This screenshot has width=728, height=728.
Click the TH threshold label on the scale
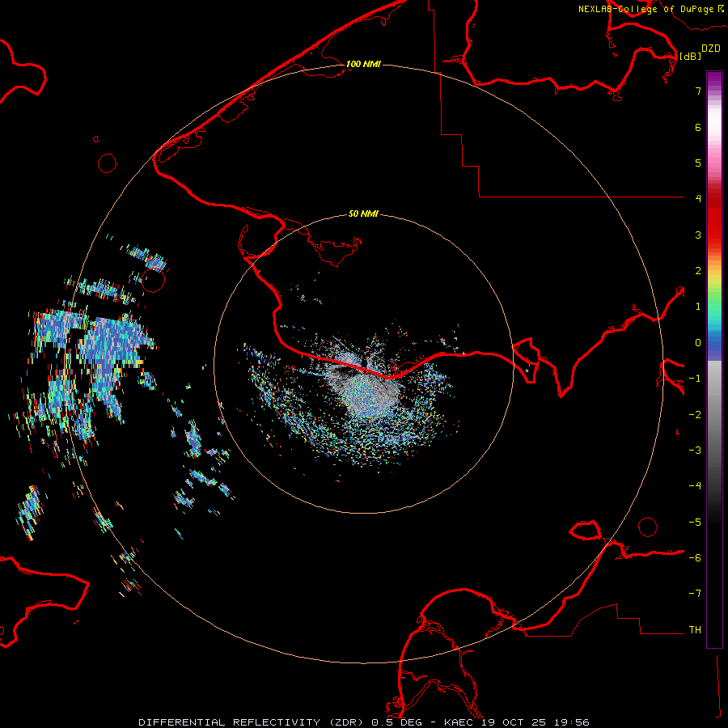(x=695, y=630)
